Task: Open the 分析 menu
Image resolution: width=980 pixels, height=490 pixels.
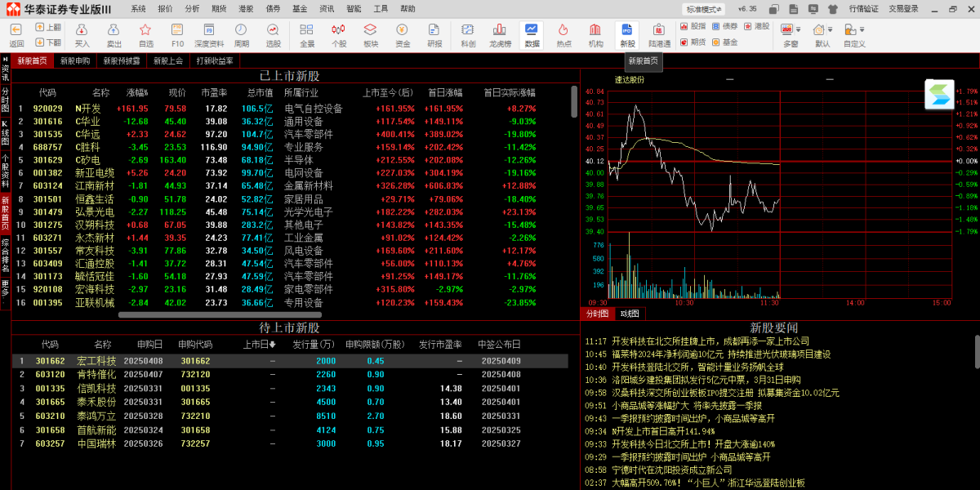Action: point(192,9)
